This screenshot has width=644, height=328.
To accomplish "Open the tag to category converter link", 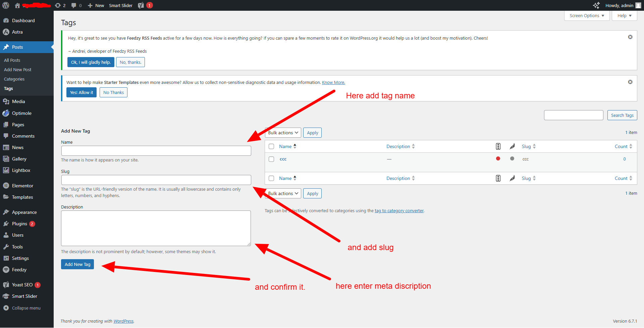I will coord(399,211).
